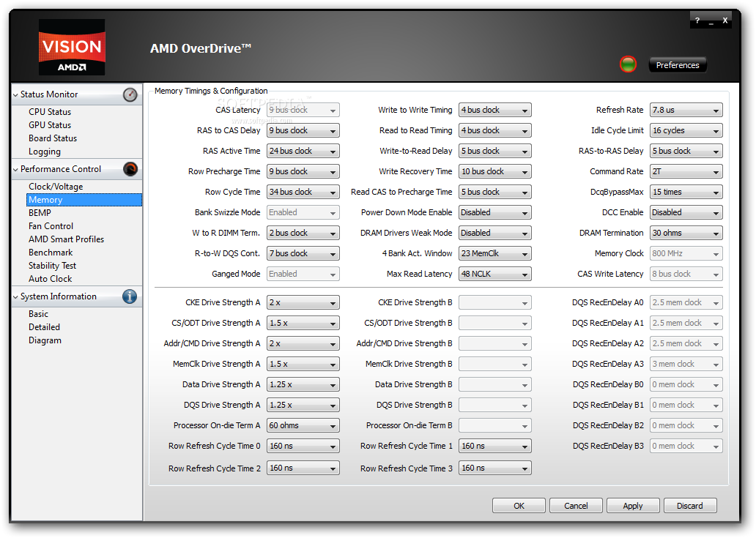Open the Refresh Rate dropdown

[686, 111]
